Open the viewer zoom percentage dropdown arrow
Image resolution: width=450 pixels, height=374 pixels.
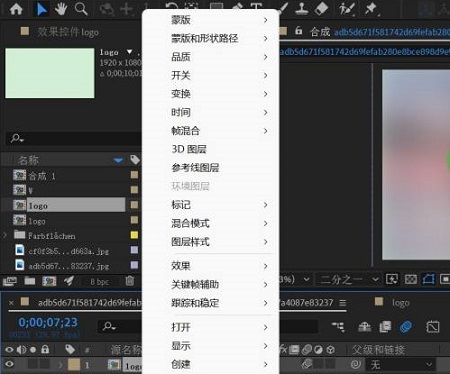[x=306, y=279]
